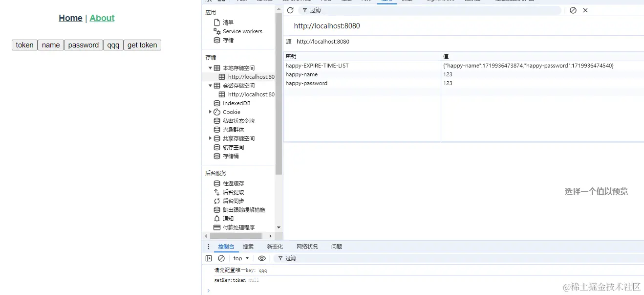
Task: Click the qqq button
Action: 113,45
